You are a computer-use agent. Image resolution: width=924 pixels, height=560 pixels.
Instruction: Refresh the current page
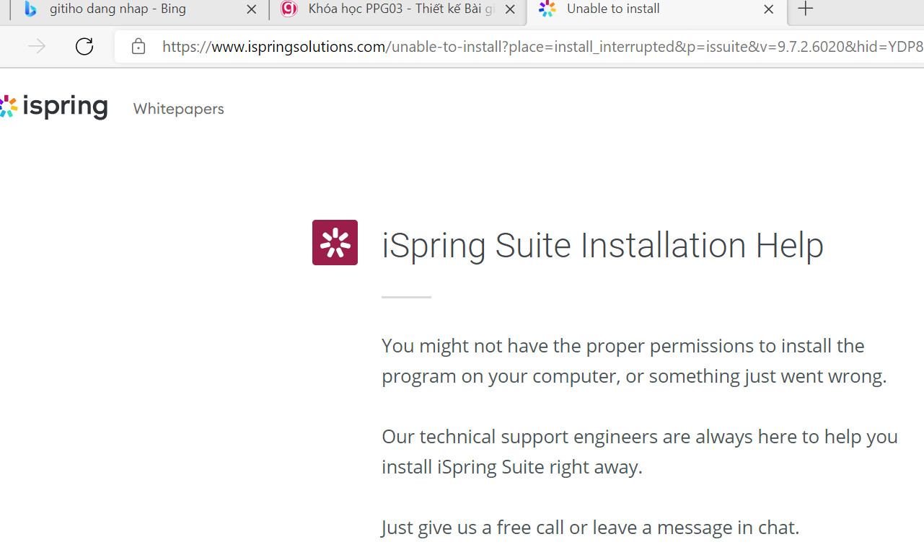84,47
